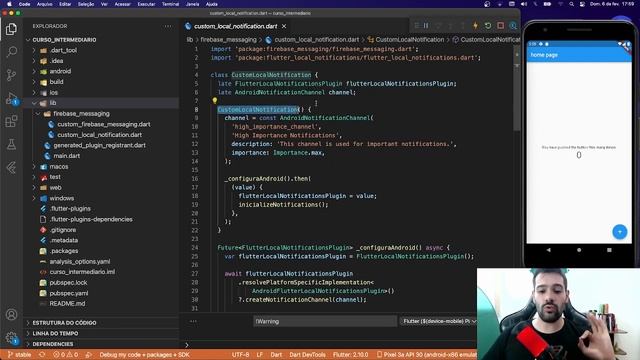Open main.dart in explorer
This screenshot has width=640, height=360.
67,156
